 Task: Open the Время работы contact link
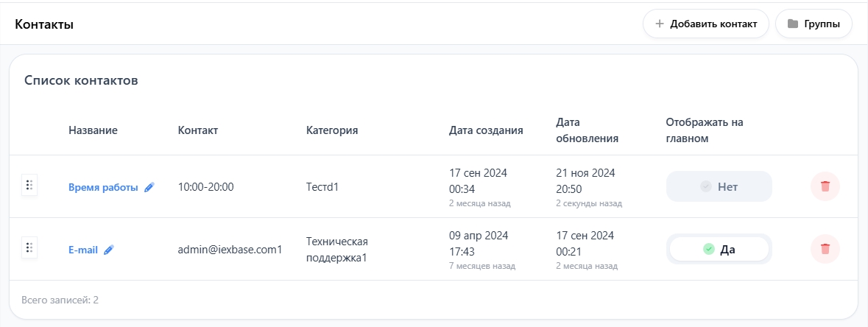tap(103, 188)
